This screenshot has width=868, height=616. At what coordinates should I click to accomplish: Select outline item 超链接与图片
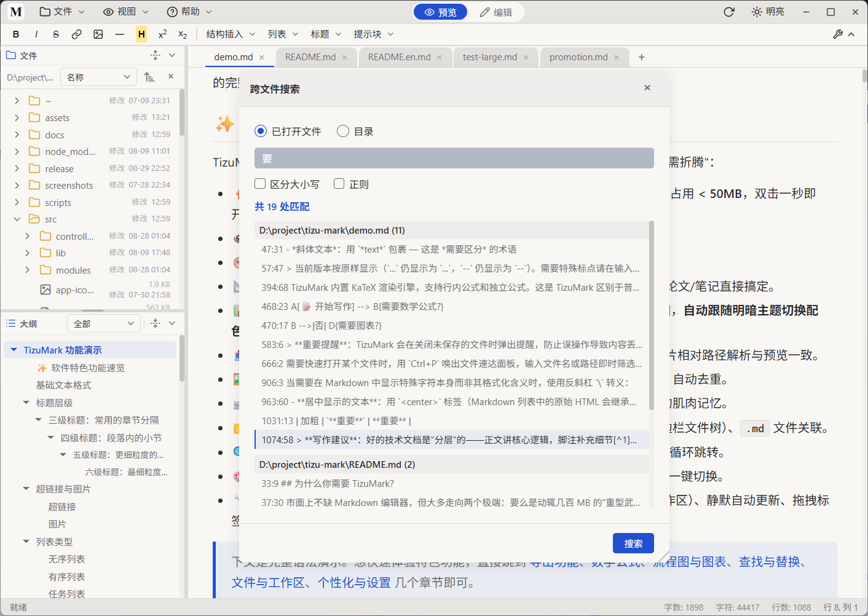(x=63, y=489)
